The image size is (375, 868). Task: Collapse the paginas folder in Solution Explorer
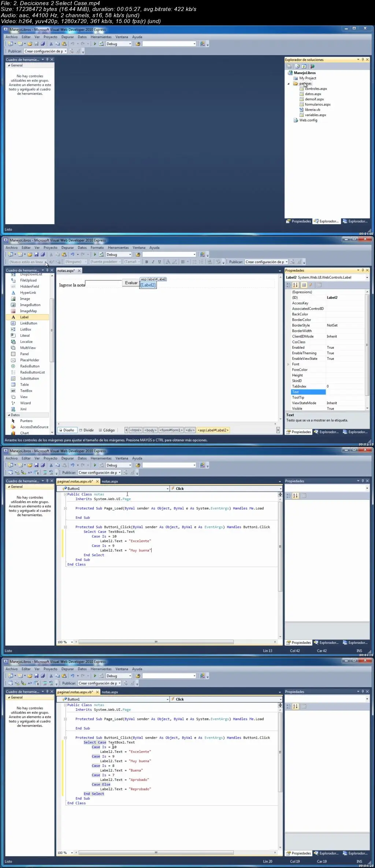tap(288, 84)
